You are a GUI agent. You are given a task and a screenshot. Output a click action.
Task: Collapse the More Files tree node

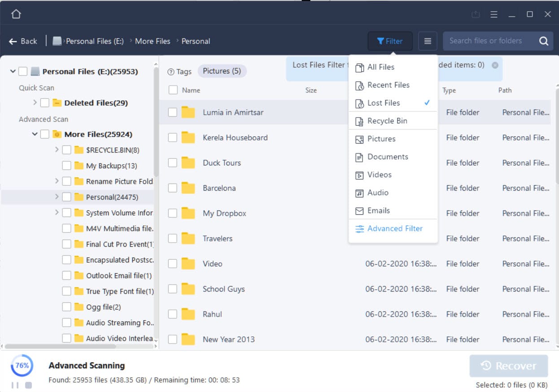[35, 134]
